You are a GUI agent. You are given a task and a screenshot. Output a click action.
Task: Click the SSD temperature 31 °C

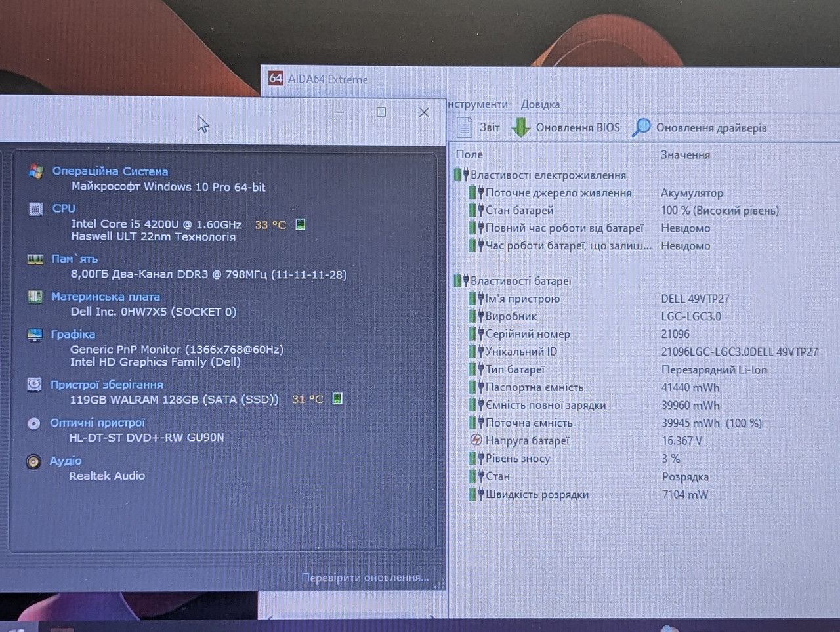click(x=307, y=398)
